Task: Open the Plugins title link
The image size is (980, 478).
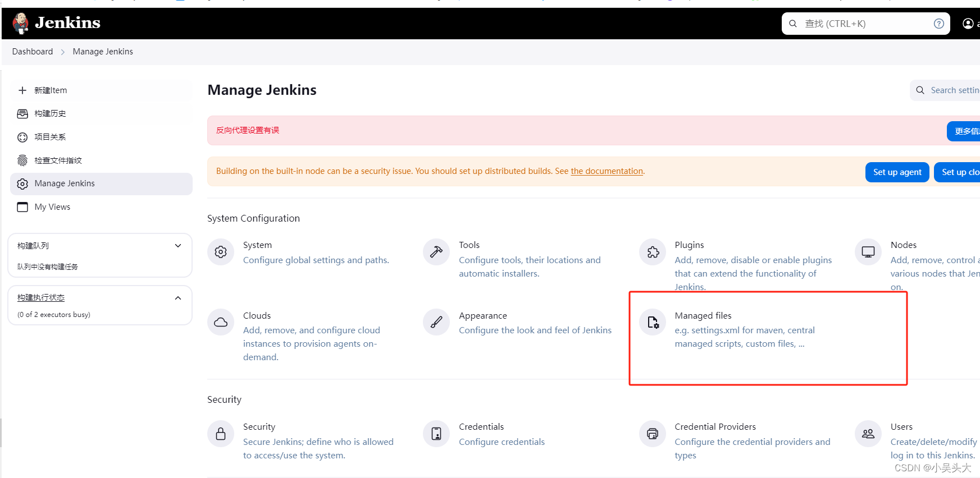Action: click(689, 245)
